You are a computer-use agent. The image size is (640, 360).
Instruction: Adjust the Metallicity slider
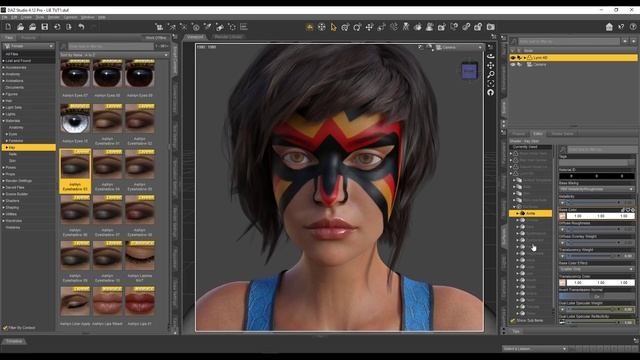point(596,202)
